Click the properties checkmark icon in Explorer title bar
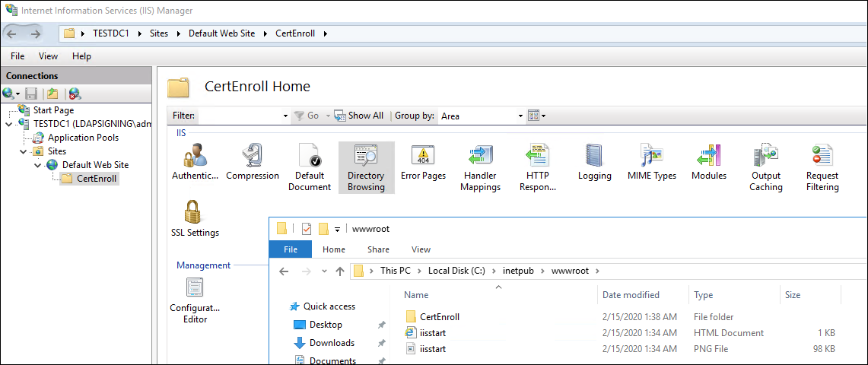Viewport: 868px width, 365px height. [306, 229]
